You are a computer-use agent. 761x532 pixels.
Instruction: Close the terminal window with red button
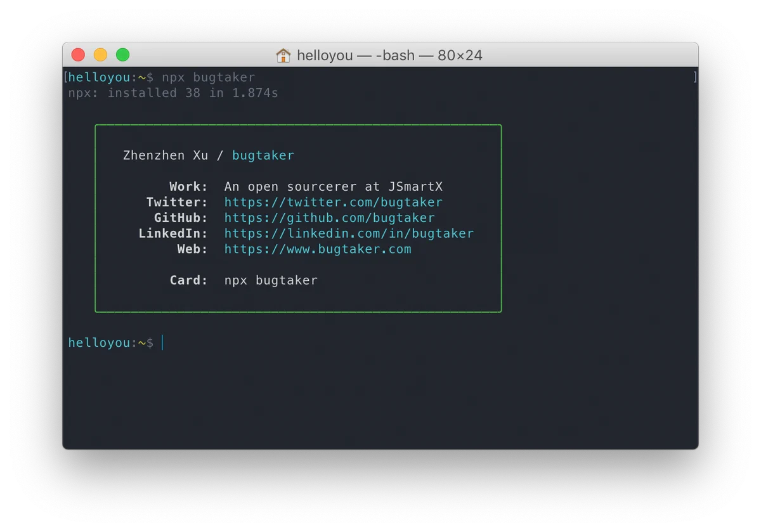pyautogui.click(x=78, y=55)
